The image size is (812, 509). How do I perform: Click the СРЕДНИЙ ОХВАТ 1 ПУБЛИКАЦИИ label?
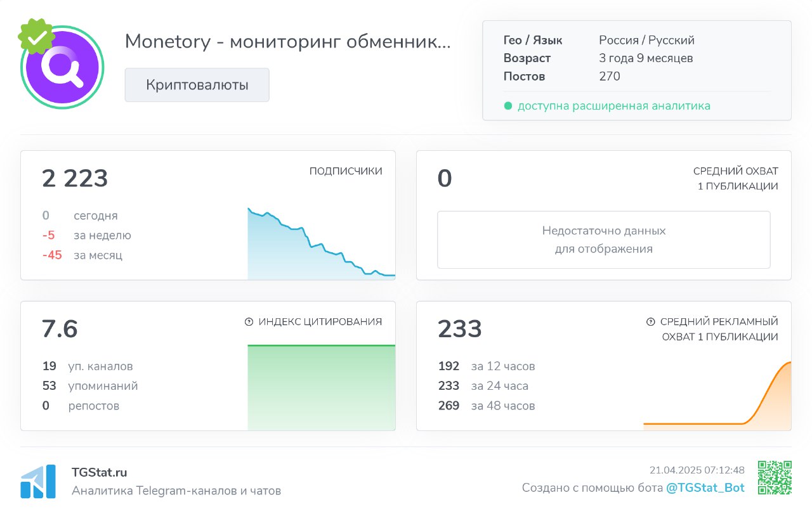point(736,179)
